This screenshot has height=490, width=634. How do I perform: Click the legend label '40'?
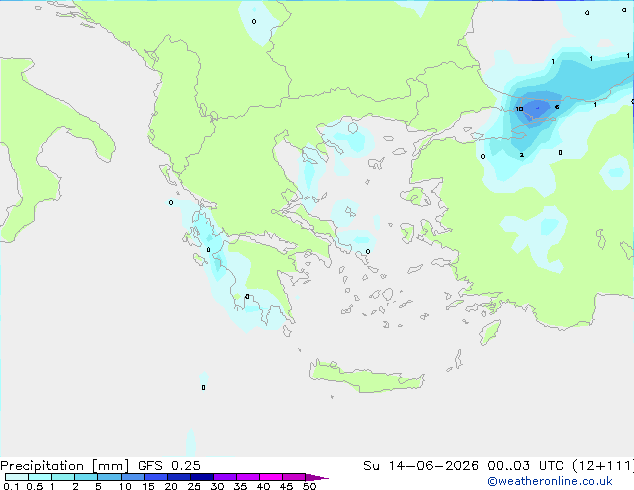[263, 486]
